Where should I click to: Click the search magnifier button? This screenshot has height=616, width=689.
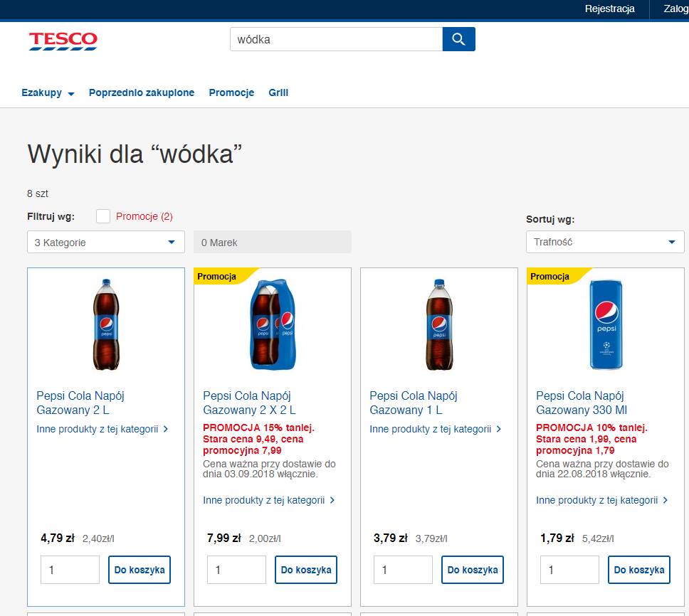[x=458, y=39]
